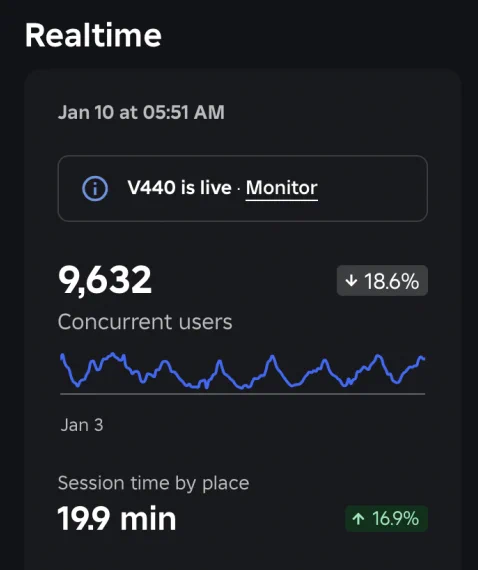Click the 'Concurrent users' label
The height and width of the screenshot is (570, 478).
click(145, 322)
